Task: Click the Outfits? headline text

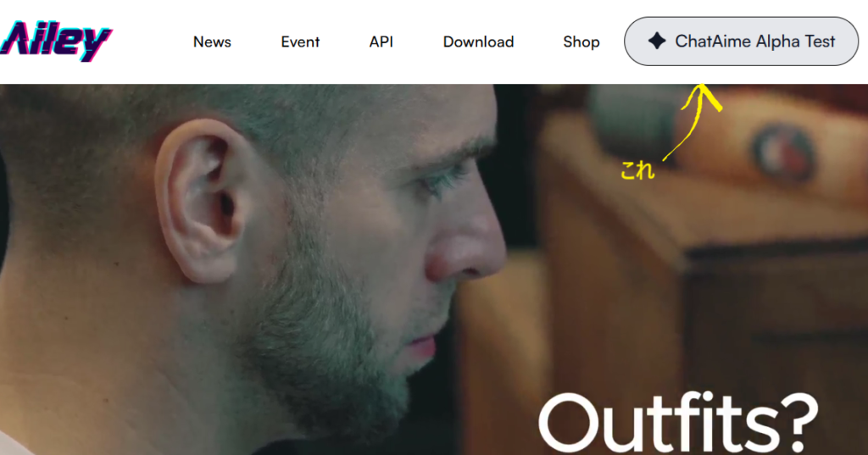Action: [678, 422]
